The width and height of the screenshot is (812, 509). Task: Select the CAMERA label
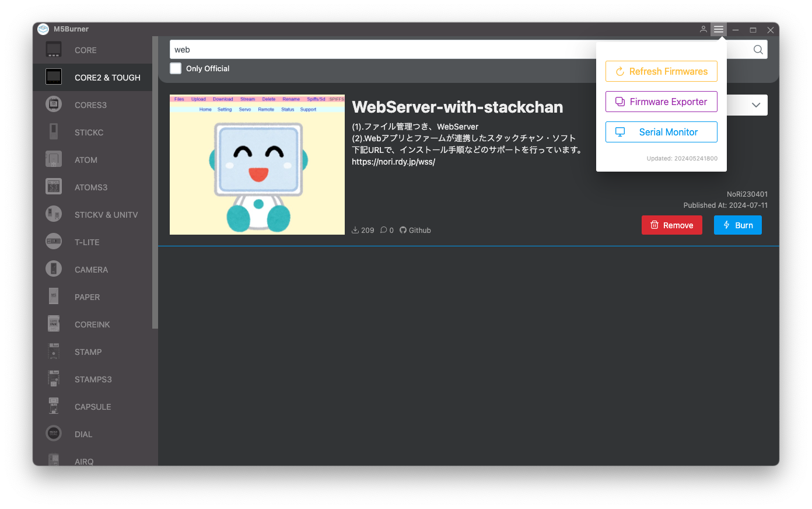pos(91,270)
